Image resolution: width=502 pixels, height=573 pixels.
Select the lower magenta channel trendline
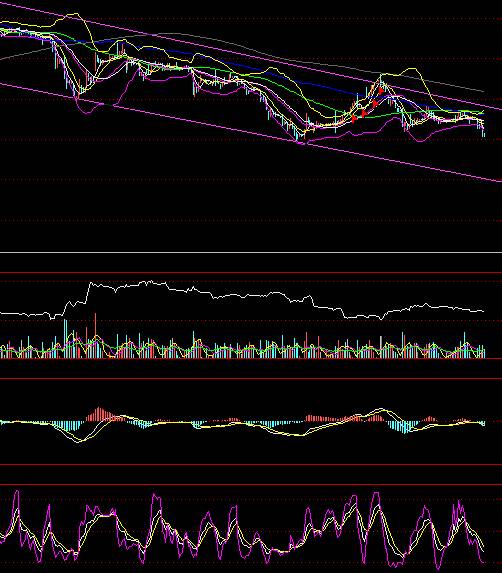(251, 132)
